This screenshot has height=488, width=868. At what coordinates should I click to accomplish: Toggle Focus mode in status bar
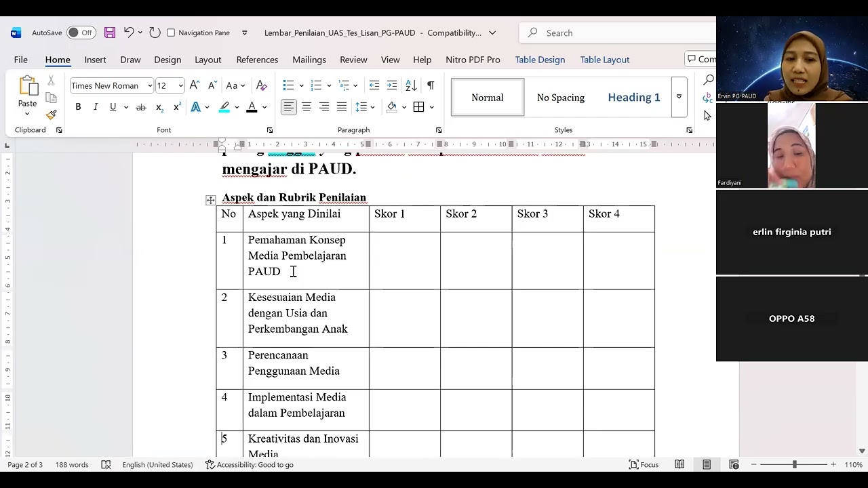(644, 464)
